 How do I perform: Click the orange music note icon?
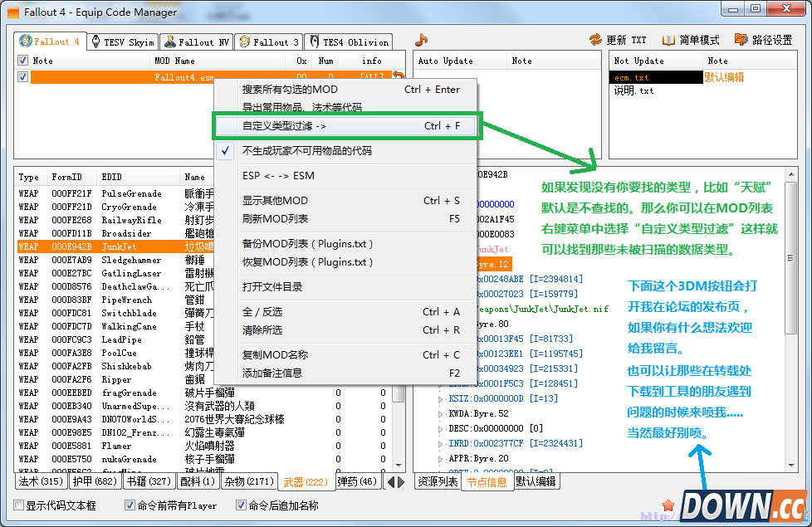tap(422, 40)
